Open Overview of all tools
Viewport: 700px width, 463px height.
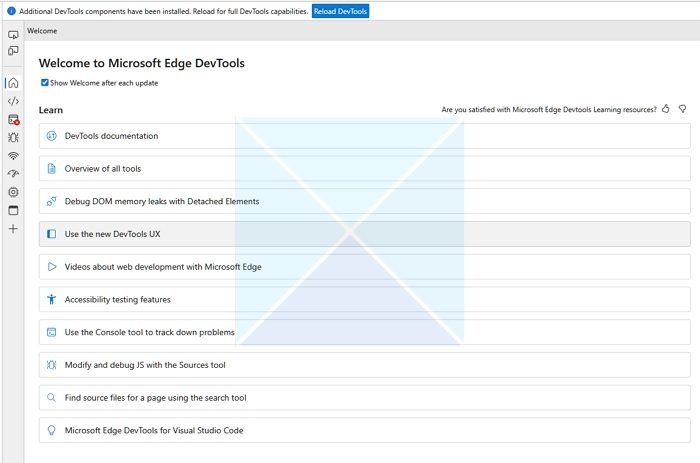pyautogui.click(x=103, y=169)
